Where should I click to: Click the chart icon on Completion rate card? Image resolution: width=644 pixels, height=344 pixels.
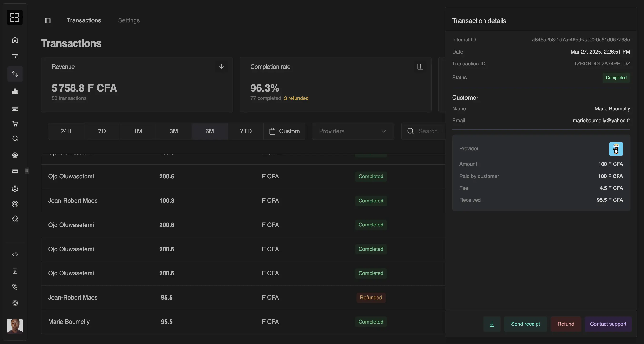(x=420, y=67)
